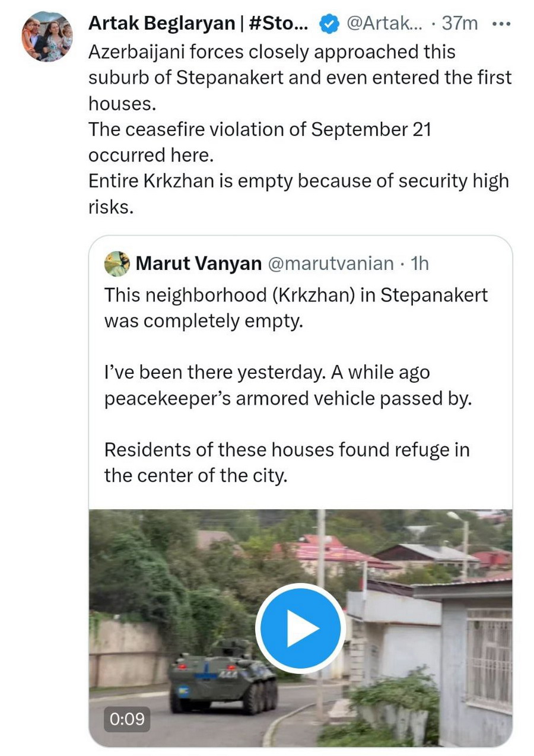The width and height of the screenshot is (534, 756).
Task: Click the blue verified badge
Action: (329, 24)
